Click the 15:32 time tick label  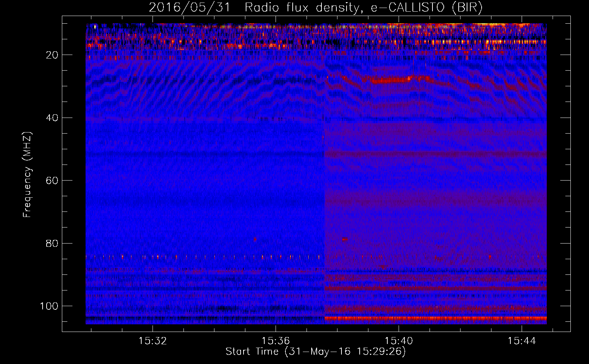coord(153,341)
